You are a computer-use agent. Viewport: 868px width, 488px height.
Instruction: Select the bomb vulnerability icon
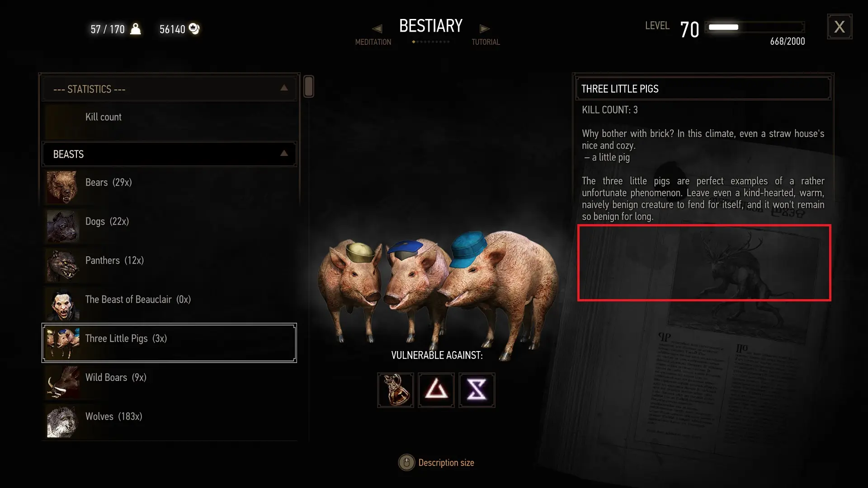tap(396, 390)
